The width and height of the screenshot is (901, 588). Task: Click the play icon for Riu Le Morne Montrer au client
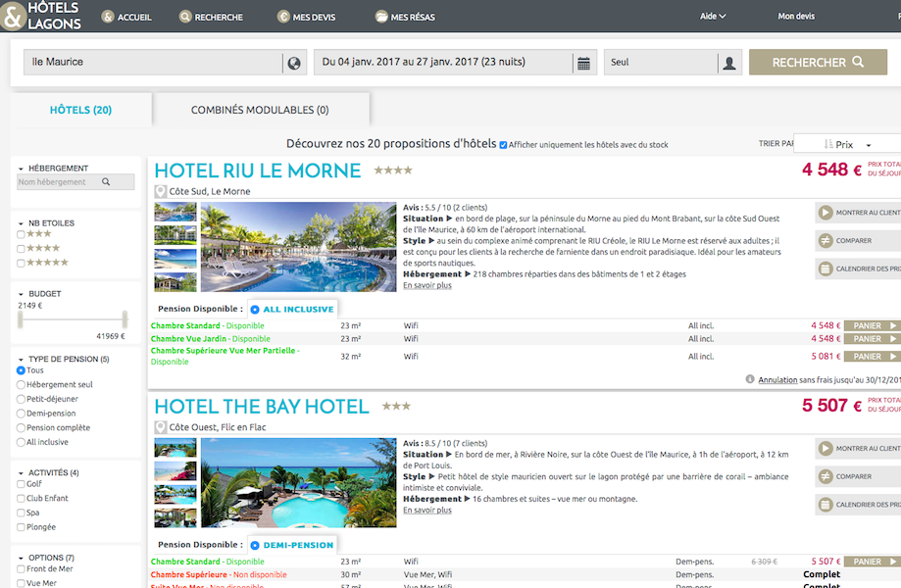pyautogui.click(x=826, y=213)
